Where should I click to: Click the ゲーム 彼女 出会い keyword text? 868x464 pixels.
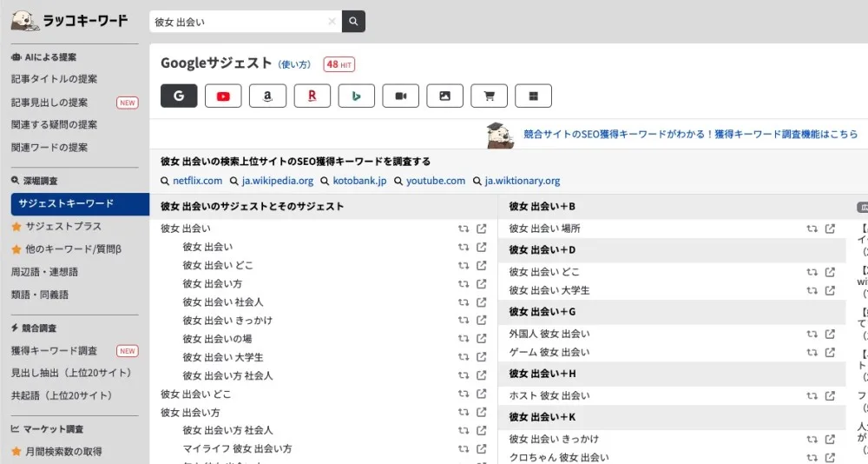549,352
